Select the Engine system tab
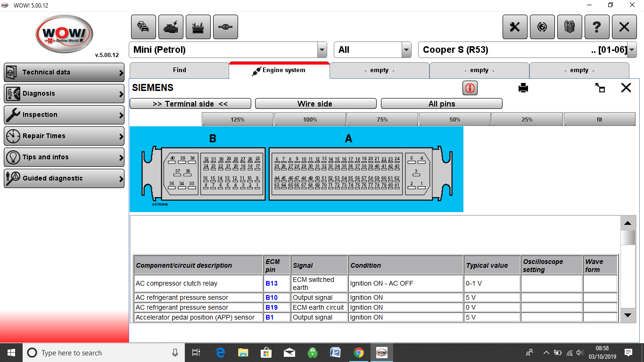The height and width of the screenshot is (362, 644). pyautogui.click(x=279, y=70)
